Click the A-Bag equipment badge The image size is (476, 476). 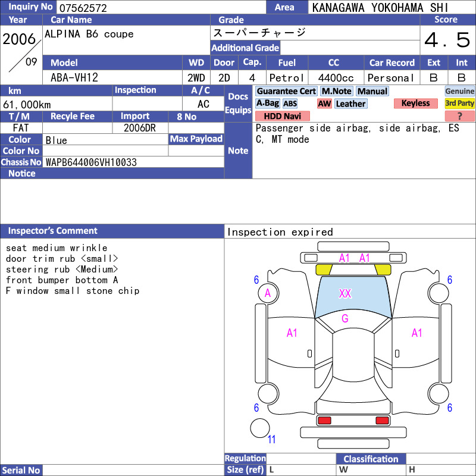267,104
